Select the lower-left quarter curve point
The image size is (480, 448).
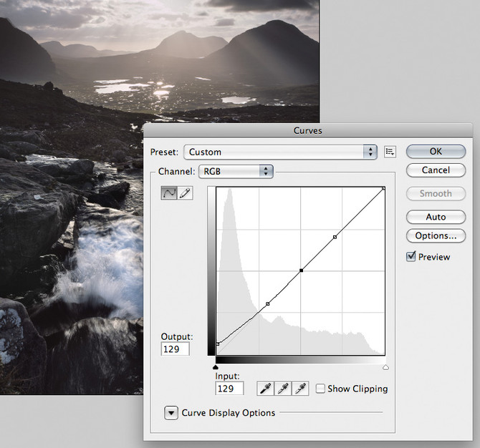click(268, 303)
